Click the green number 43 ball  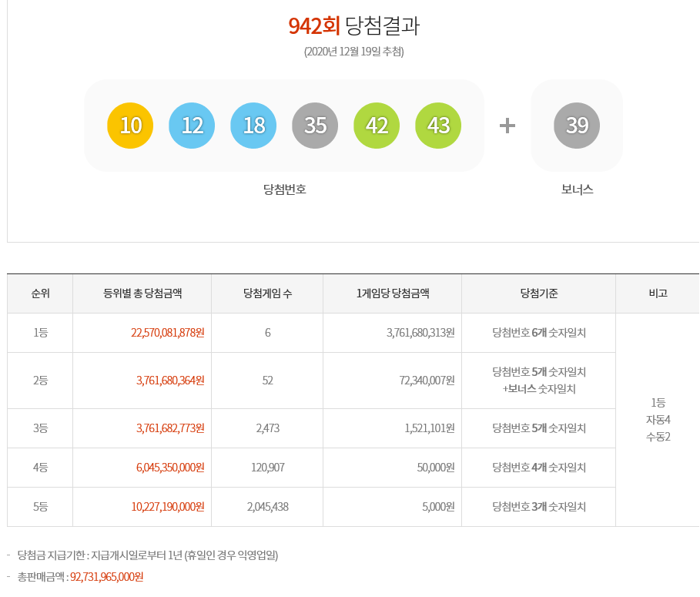coord(438,125)
